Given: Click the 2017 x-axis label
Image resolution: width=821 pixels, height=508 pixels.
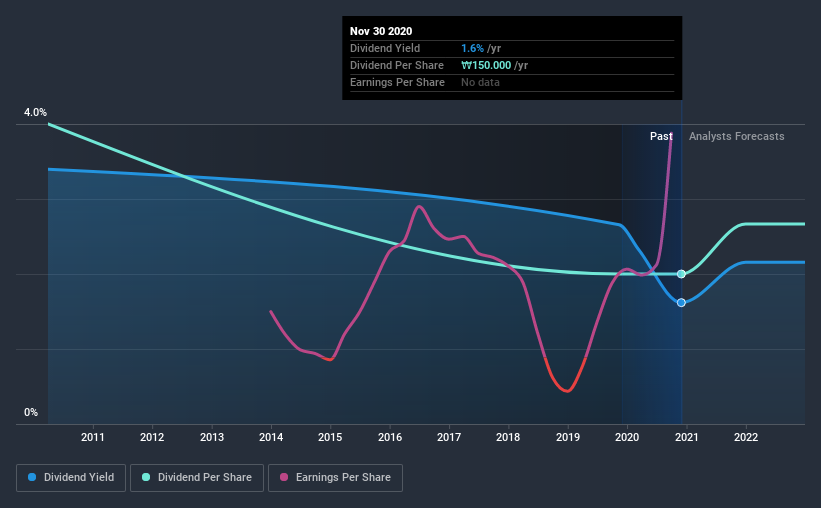Looking at the screenshot, I should 449,437.
